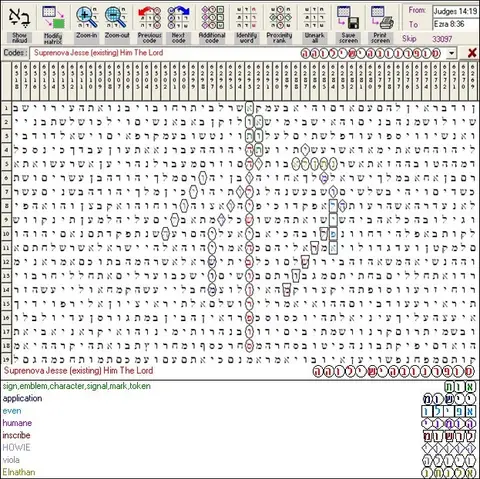
Task: Click the 'Codes :' label
Action: tap(15, 53)
